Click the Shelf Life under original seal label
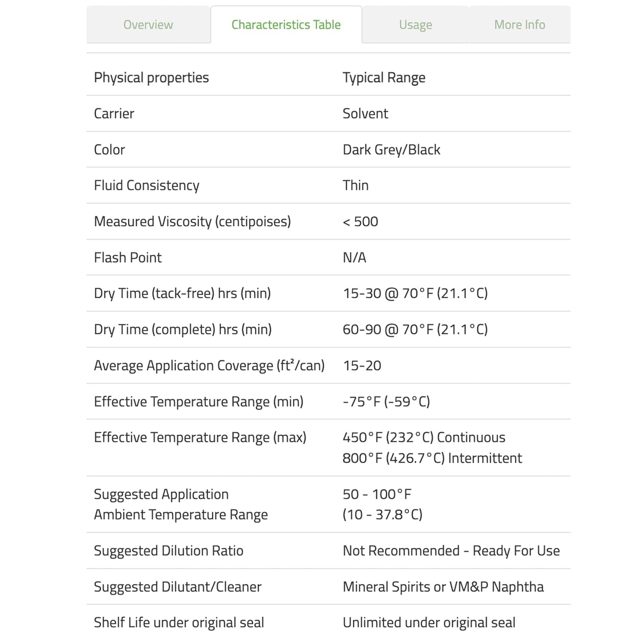 point(179,623)
